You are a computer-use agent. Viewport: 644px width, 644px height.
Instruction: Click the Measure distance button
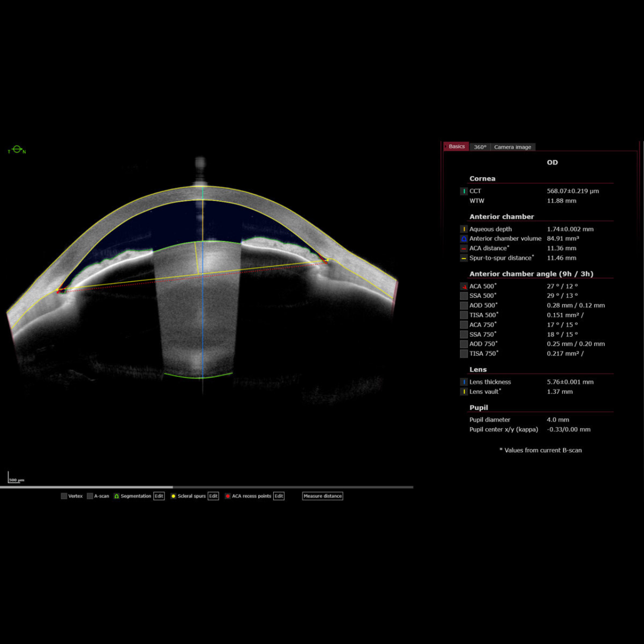point(323,496)
